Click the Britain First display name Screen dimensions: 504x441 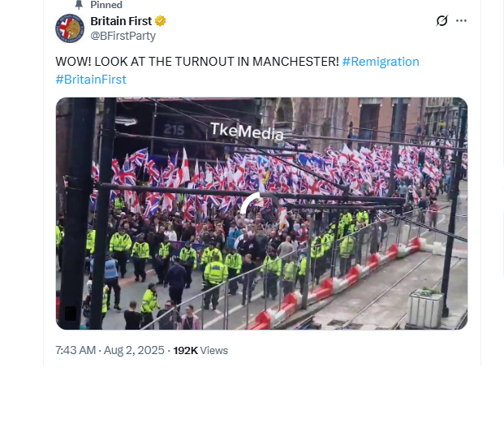pyautogui.click(x=121, y=21)
